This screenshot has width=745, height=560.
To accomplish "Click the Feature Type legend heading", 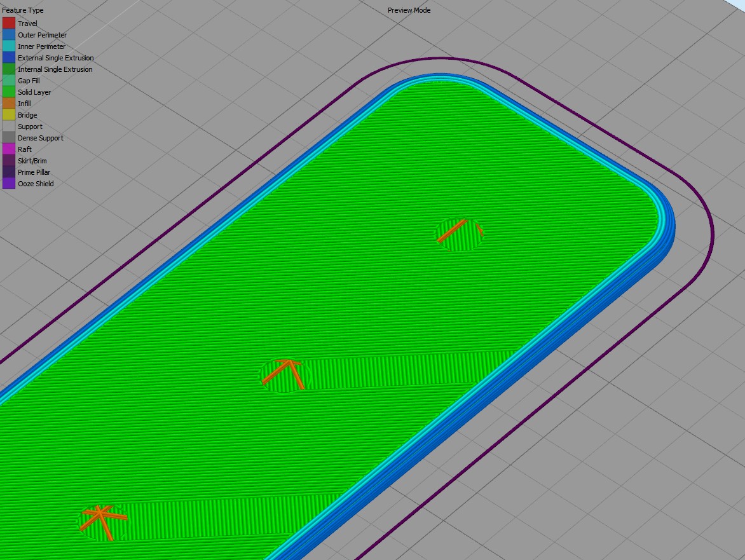I will 22,10.
